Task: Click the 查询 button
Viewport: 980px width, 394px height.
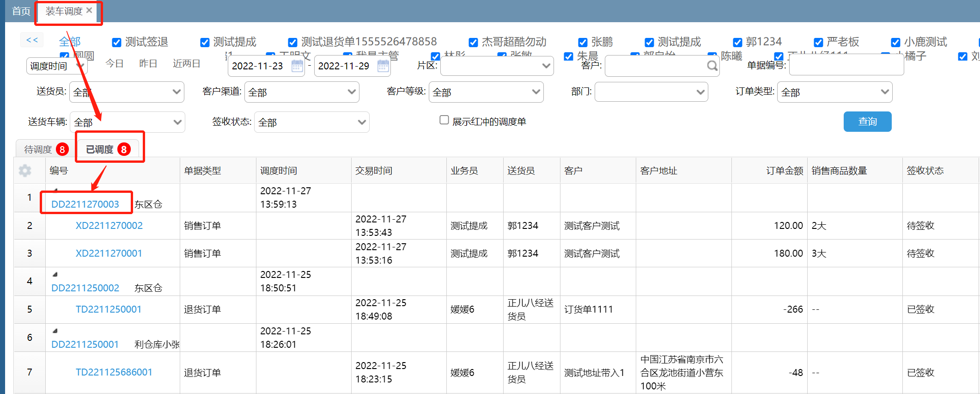Action: (867, 122)
